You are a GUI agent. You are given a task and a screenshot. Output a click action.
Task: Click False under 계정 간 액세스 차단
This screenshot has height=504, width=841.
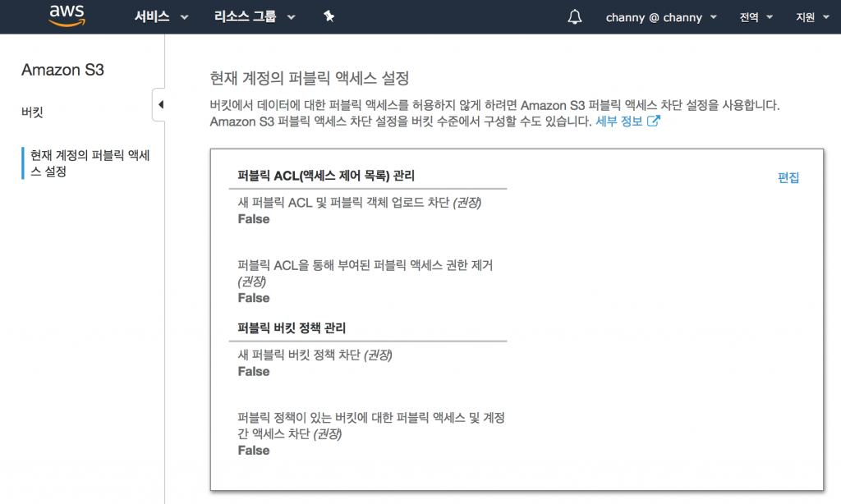254,451
